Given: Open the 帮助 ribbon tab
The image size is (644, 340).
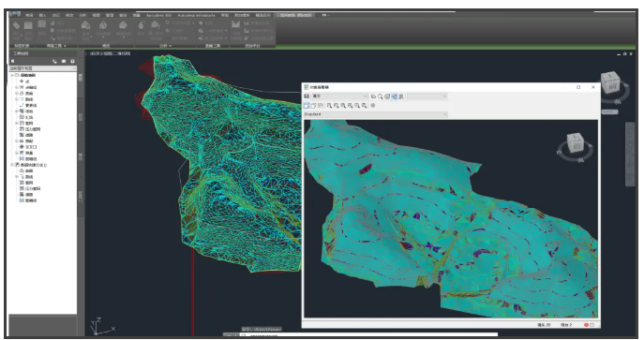Looking at the screenshot, I should (x=225, y=15).
